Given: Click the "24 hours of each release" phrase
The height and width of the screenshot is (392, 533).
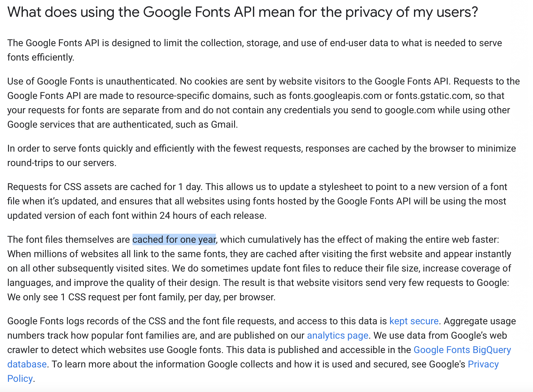Looking at the screenshot, I should pyautogui.click(x=213, y=215).
